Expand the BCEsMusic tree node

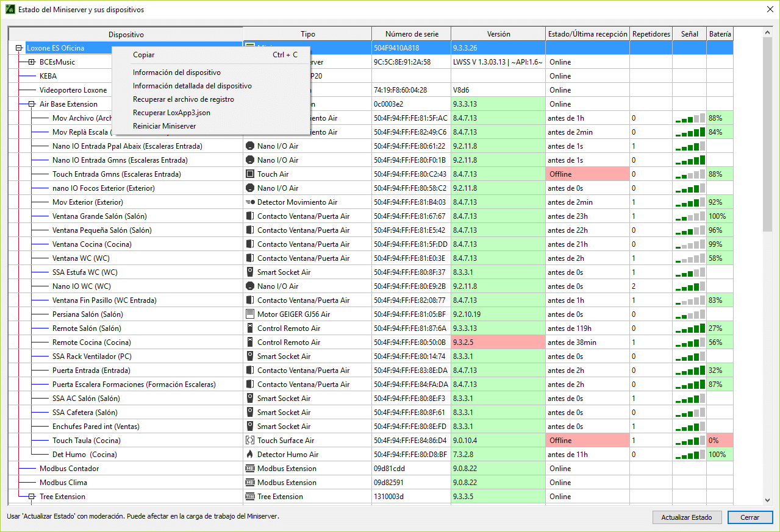point(32,62)
